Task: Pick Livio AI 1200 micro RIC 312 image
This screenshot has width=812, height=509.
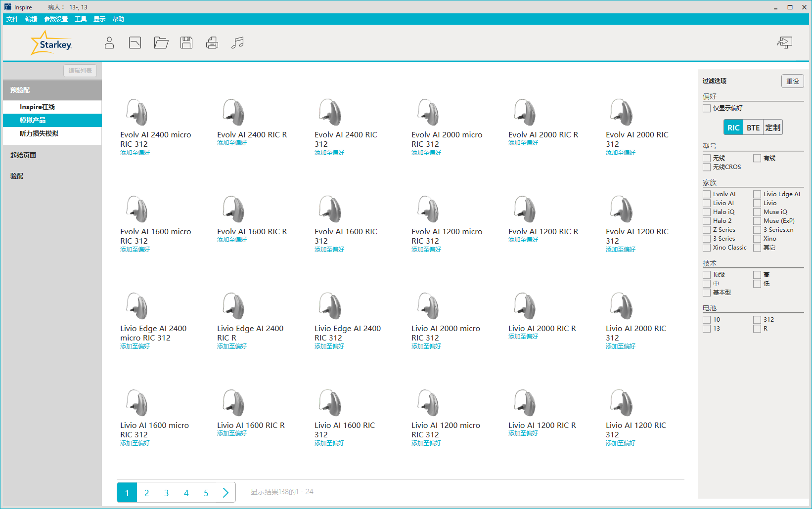Action: tap(428, 403)
